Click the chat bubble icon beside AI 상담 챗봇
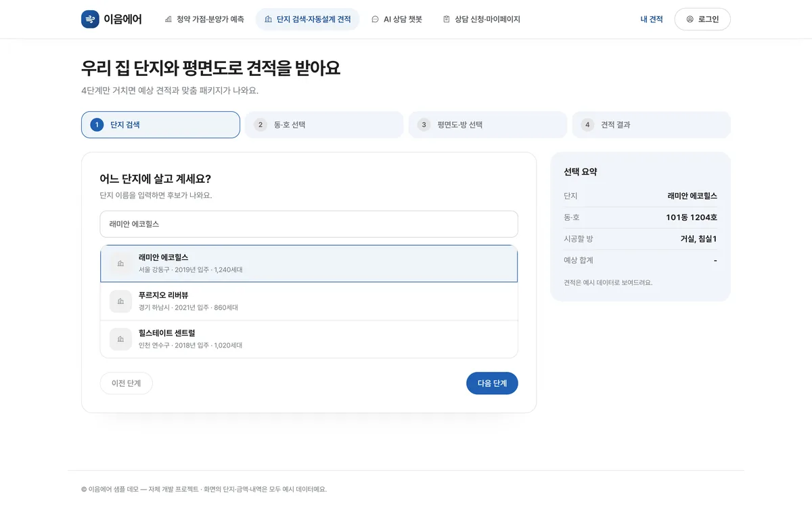The width and height of the screenshot is (812, 508). [376, 20]
